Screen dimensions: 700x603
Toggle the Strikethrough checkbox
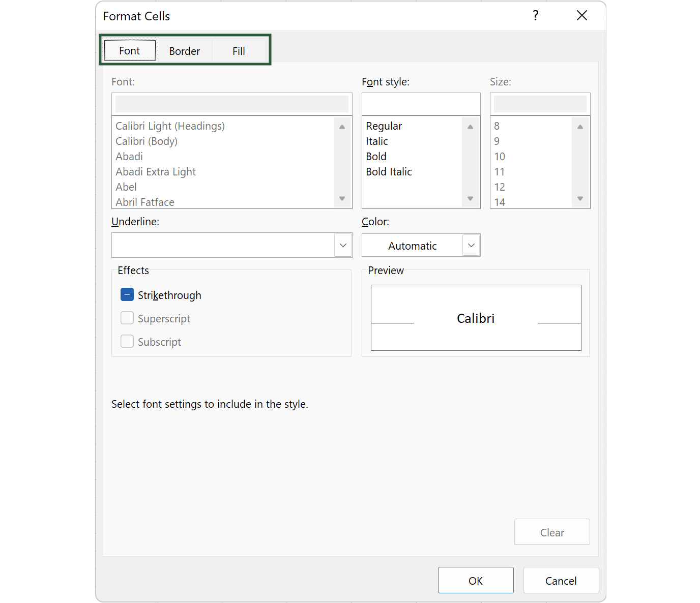tap(127, 295)
